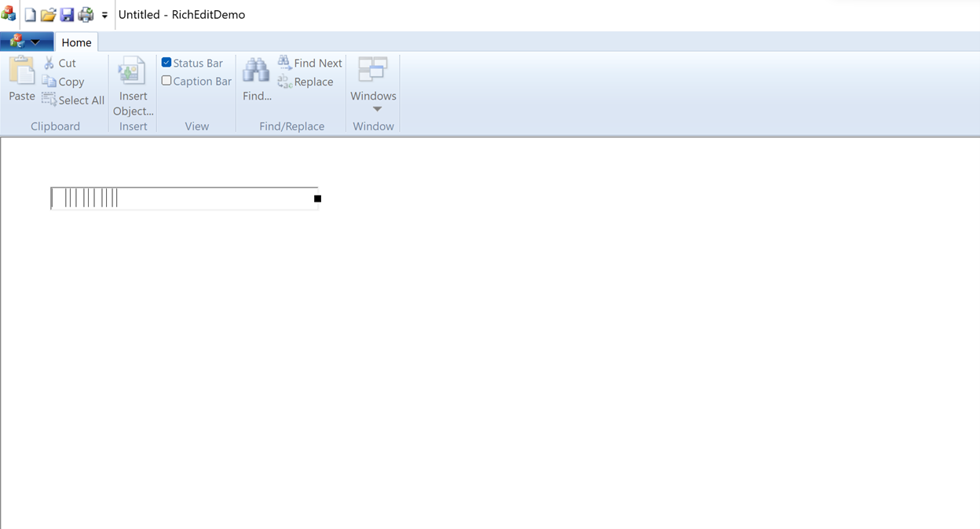Viewport: 980px width, 529px height.
Task: Expand the quick access toolbar customization menu
Action: pyautogui.click(x=104, y=14)
